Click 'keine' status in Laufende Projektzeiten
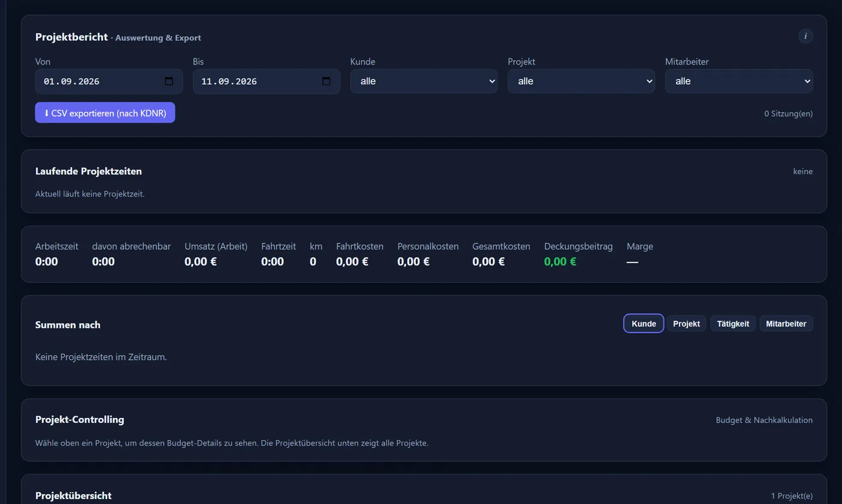The image size is (842, 504). point(803,171)
